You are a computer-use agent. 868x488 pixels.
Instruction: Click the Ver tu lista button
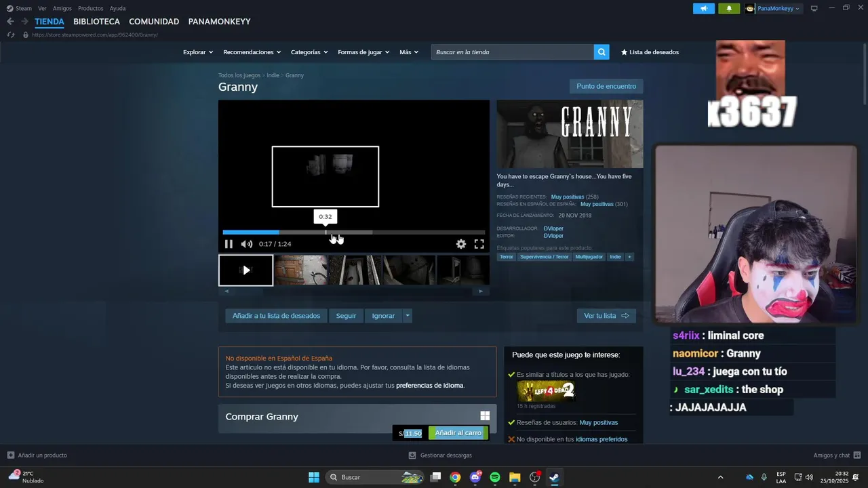point(606,316)
